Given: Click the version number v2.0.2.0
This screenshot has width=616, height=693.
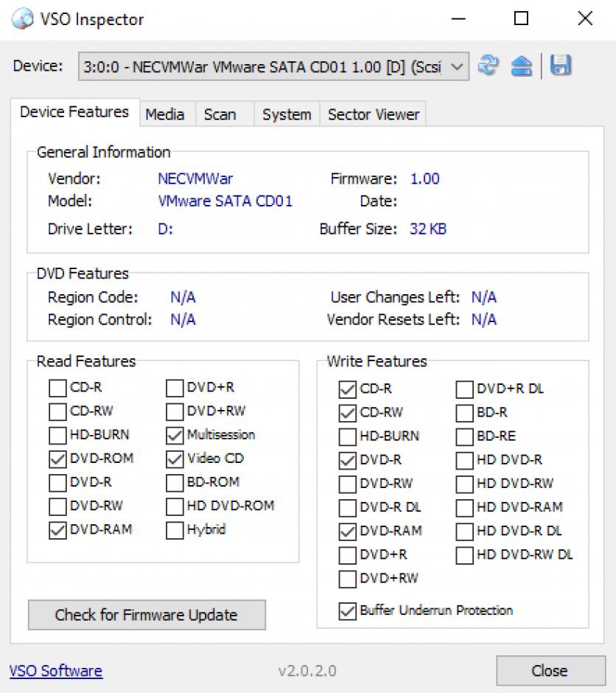Looking at the screenshot, I should point(307,671).
